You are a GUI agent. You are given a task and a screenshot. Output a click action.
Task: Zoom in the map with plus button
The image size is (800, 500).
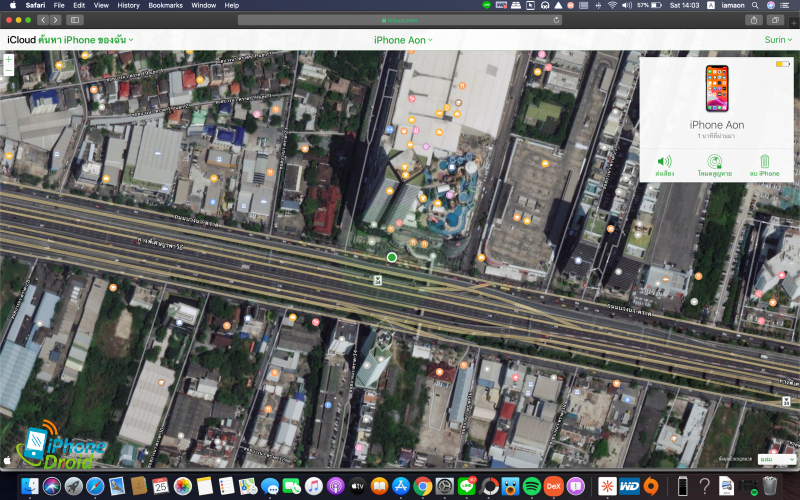tap(9, 60)
